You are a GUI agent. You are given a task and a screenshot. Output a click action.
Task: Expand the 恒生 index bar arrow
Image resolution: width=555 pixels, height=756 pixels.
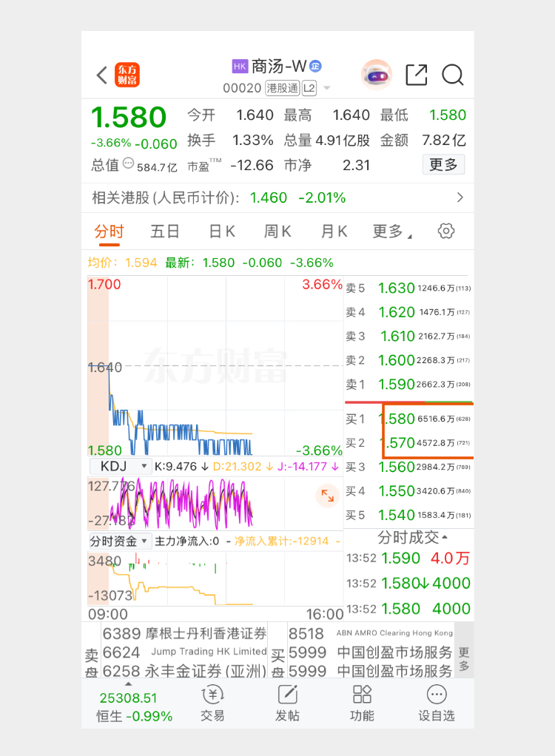128,685
